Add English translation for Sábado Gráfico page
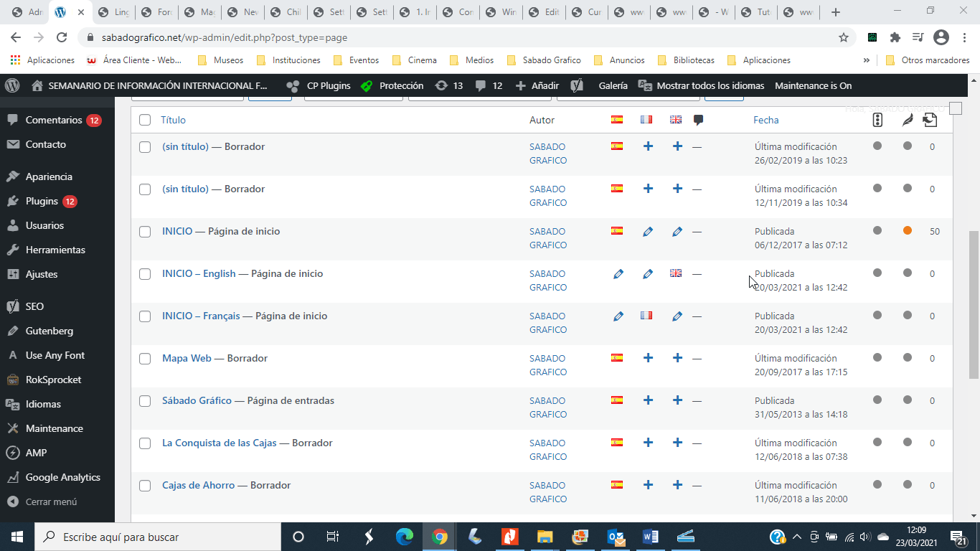Screen dimensions: 980x551 pos(677,400)
